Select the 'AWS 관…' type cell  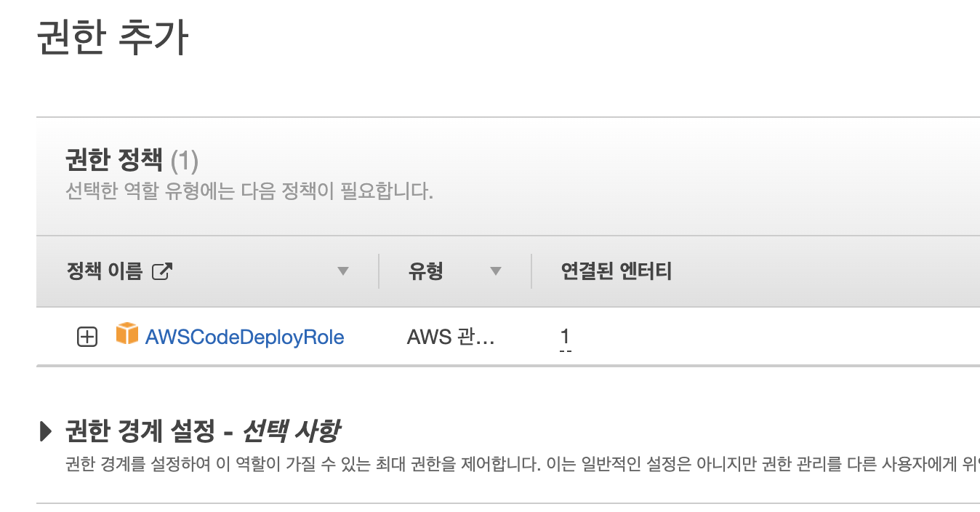(x=451, y=337)
